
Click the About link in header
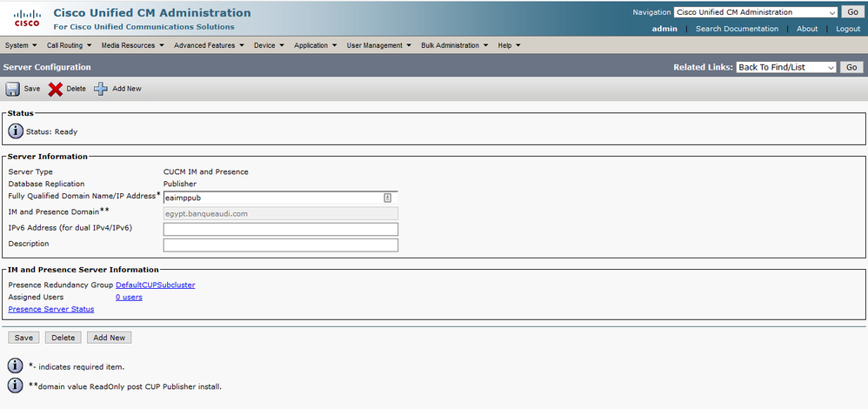pos(807,29)
